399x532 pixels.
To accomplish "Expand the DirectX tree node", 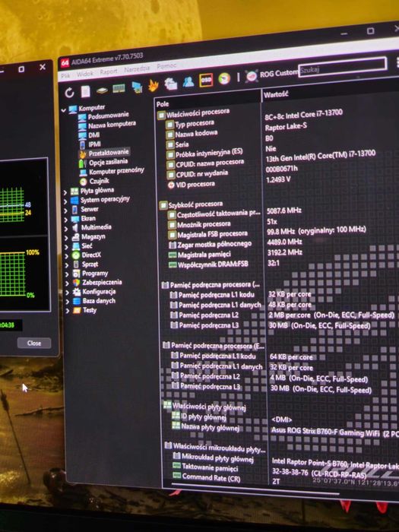I will [x=67, y=257].
